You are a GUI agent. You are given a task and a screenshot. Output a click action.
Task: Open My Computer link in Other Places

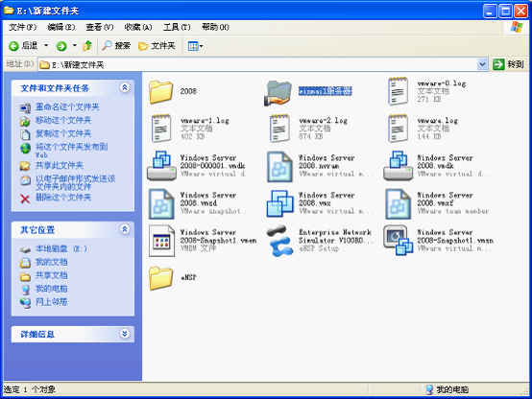(52, 289)
